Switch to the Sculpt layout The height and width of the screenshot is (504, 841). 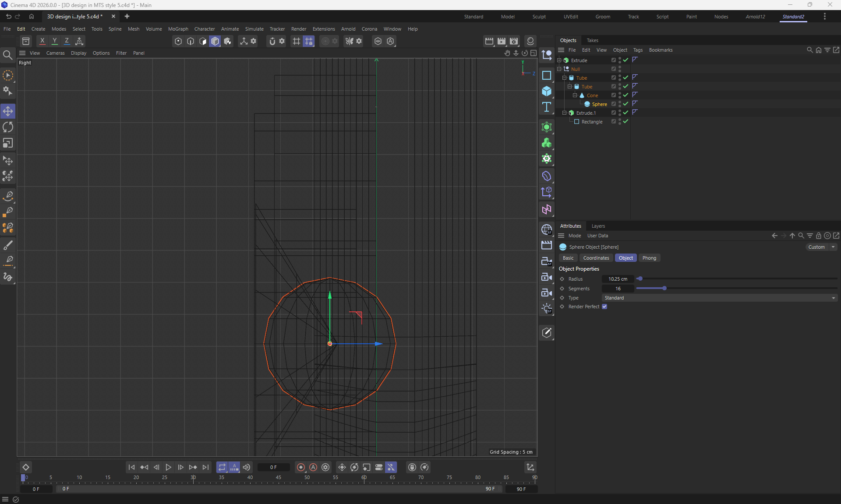point(539,17)
